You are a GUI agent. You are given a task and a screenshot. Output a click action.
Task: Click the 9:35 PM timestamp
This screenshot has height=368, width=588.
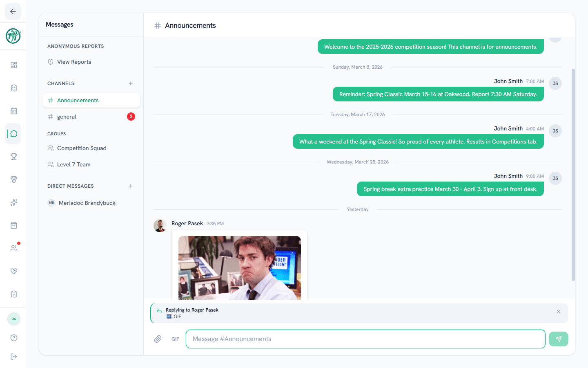215,224
